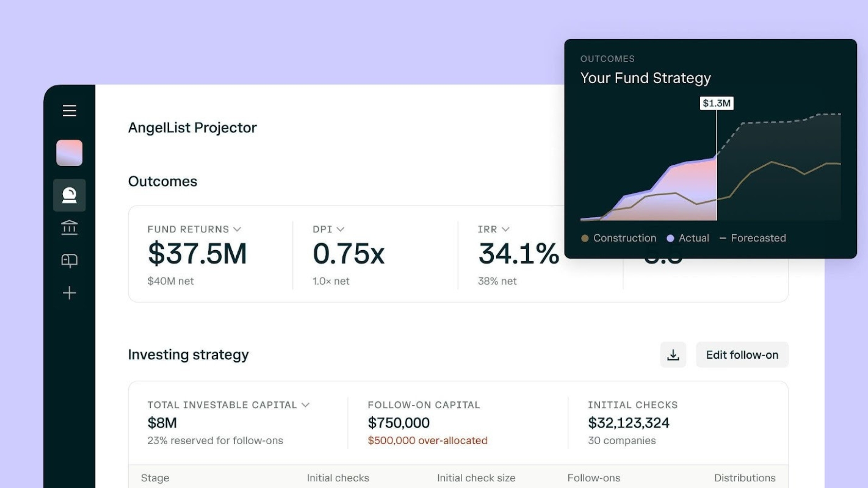Select the crystal ball Projector icon
Image resolution: width=868 pixels, height=488 pixels.
coord(69,196)
